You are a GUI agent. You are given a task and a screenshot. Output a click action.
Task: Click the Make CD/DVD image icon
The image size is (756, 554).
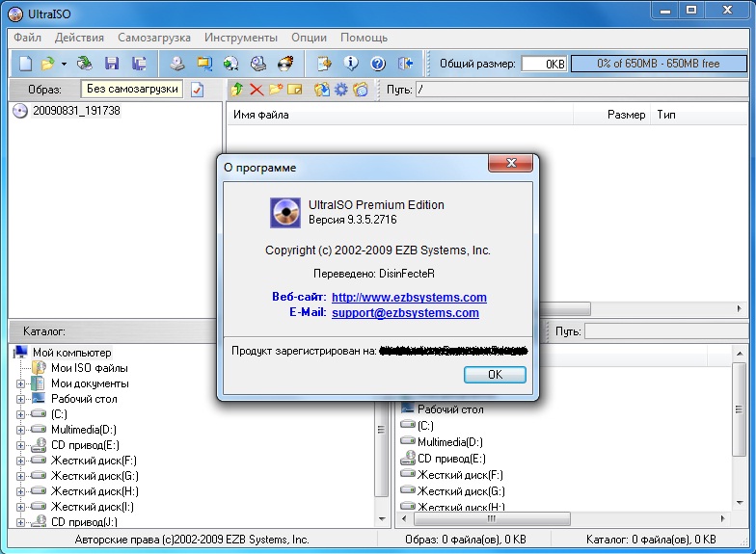(x=177, y=64)
